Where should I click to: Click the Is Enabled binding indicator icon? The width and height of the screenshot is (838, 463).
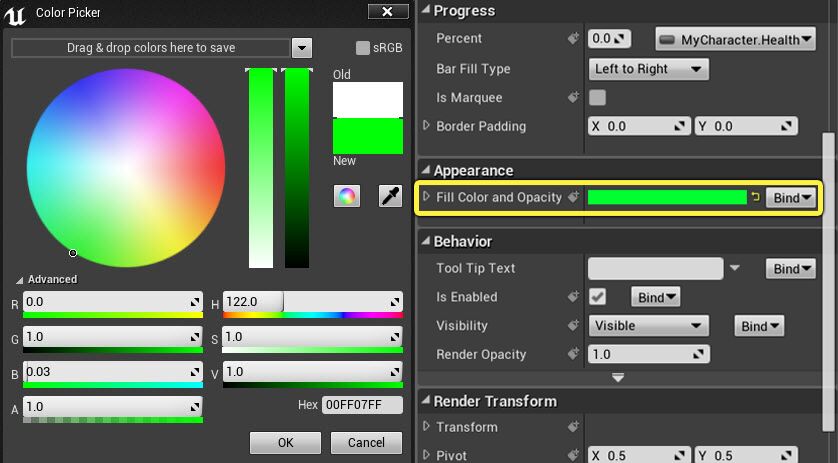pyautogui.click(x=573, y=297)
